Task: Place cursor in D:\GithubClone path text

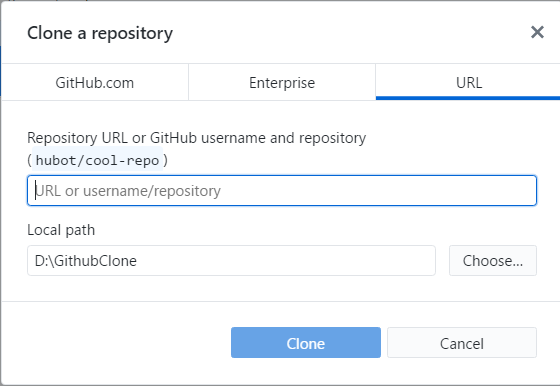Action: pyautogui.click(x=86, y=261)
